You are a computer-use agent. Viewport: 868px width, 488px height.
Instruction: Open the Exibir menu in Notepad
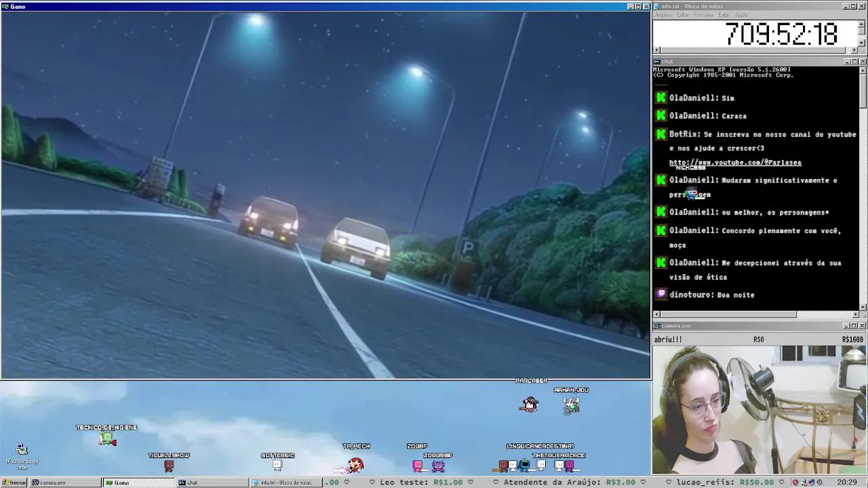724,15
